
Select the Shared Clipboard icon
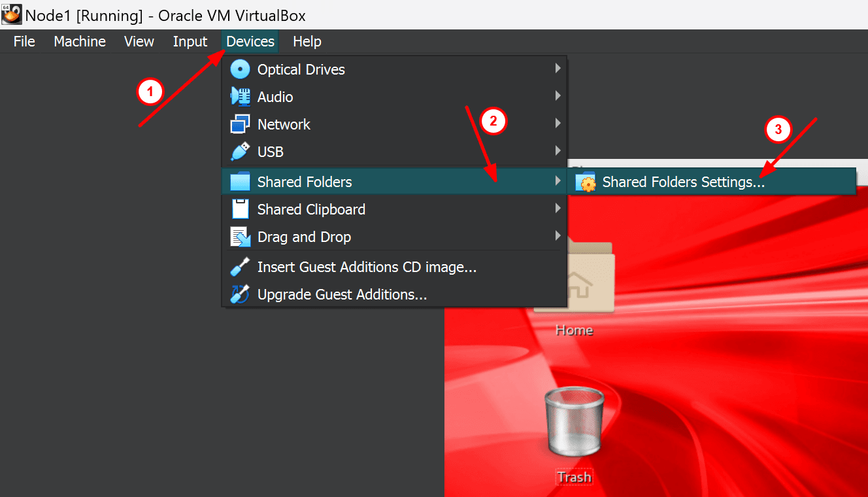point(239,209)
